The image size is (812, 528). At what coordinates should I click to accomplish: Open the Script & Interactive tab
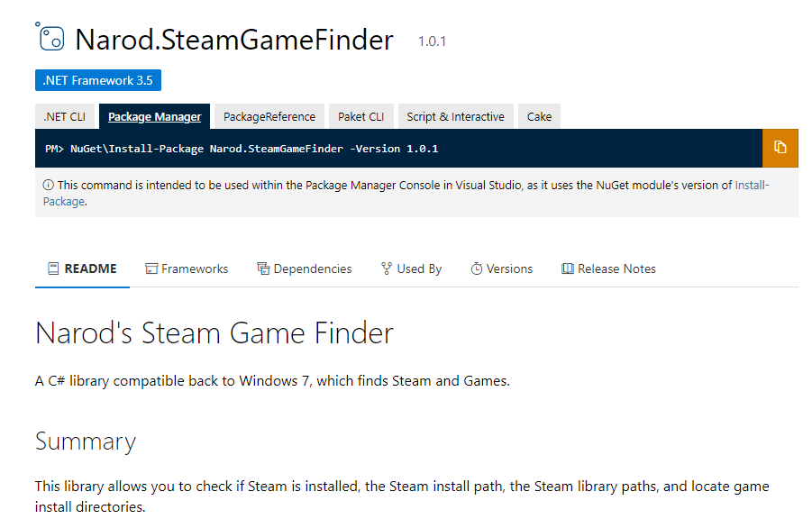pyautogui.click(x=455, y=116)
